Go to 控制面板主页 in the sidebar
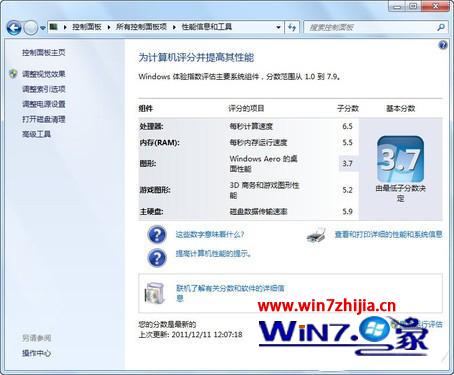The image size is (454, 375). pyautogui.click(x=44, y=52)
